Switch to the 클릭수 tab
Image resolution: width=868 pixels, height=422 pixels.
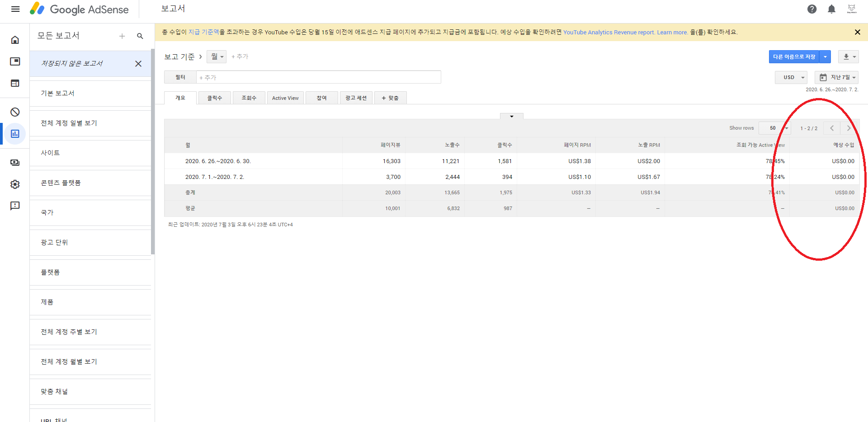(214, 98)
